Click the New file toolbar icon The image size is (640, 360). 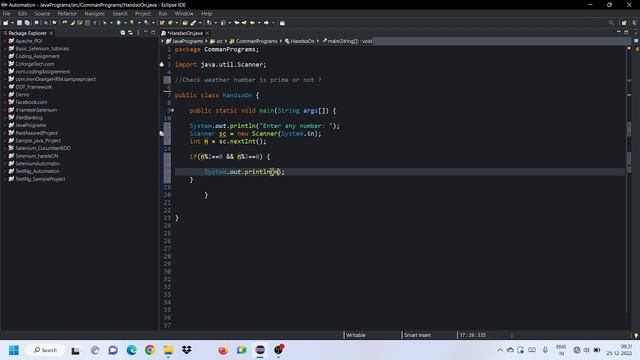(x=6, y=23)
